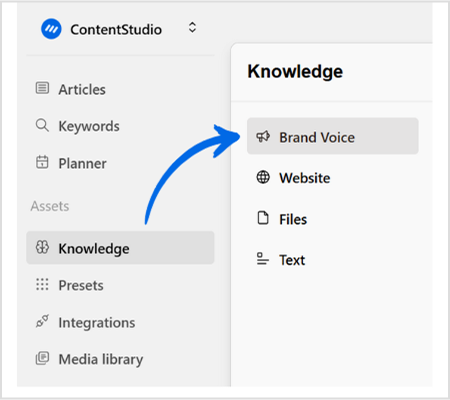Viewport: 450px width, 400px height.
Task: Click the Brand Voice megaphone icon
Action: pyautogui.click(x=263, y=137)
